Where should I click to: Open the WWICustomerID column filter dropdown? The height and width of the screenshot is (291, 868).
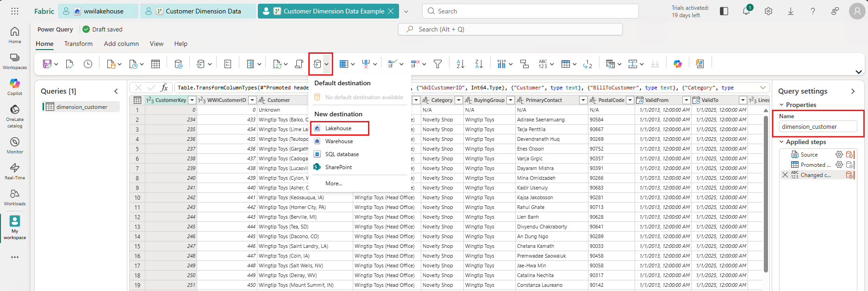tap(252, 100)
